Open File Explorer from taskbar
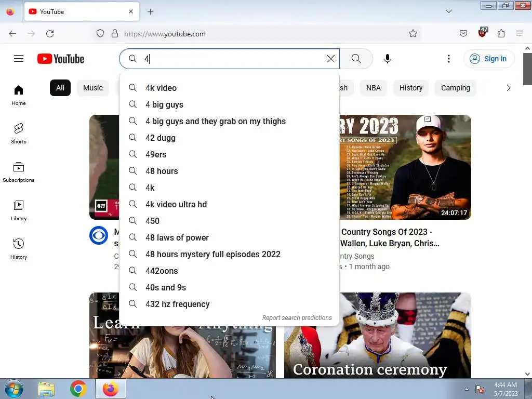 pyautogui.click(x=46, y=389)
